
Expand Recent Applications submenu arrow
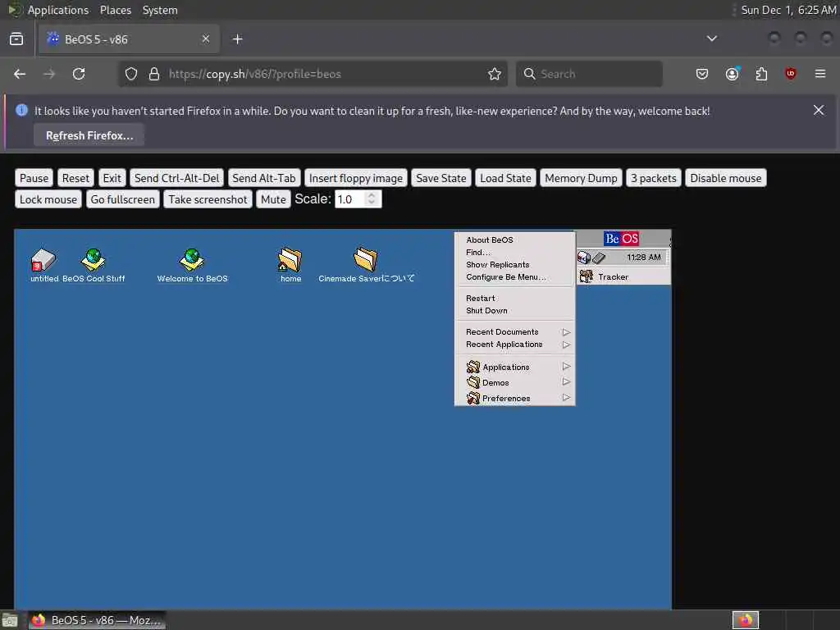(x=566, y=345)
